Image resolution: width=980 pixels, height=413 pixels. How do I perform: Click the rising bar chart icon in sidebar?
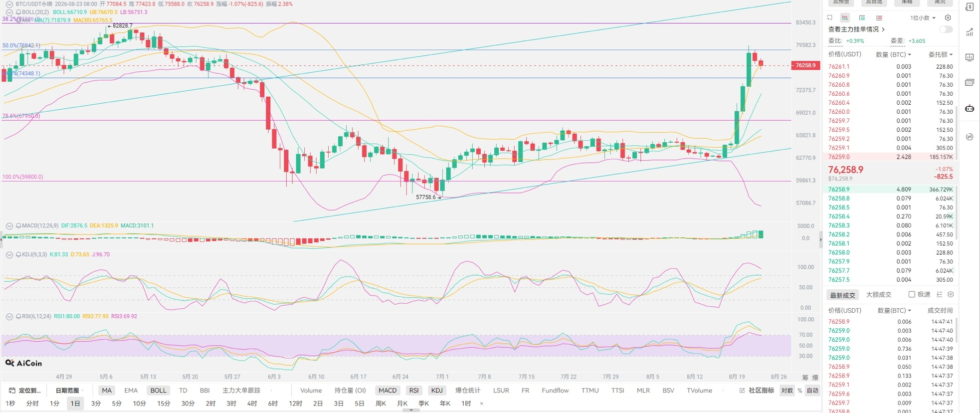(970, 32)
